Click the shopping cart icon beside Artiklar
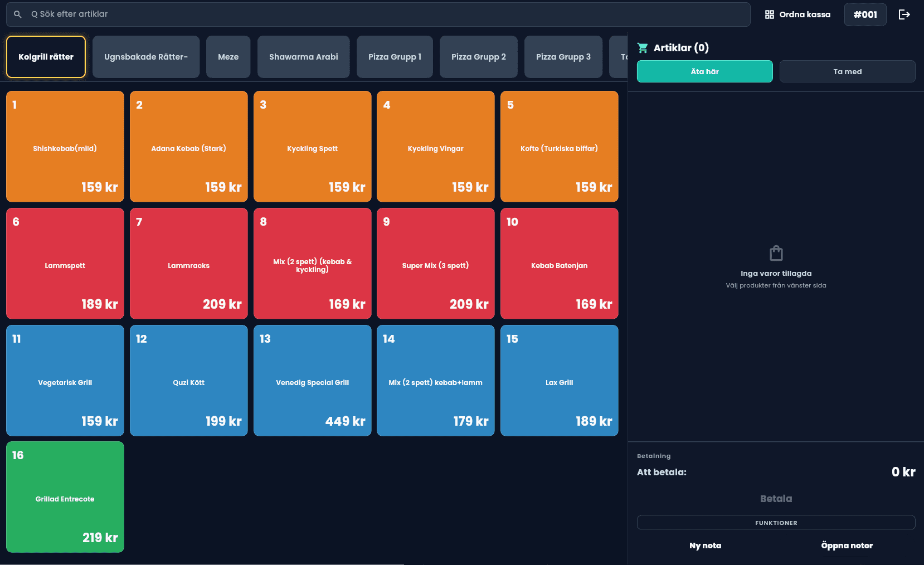The height and width of the screenshot is (565, 924). click(x=644, y=47)
